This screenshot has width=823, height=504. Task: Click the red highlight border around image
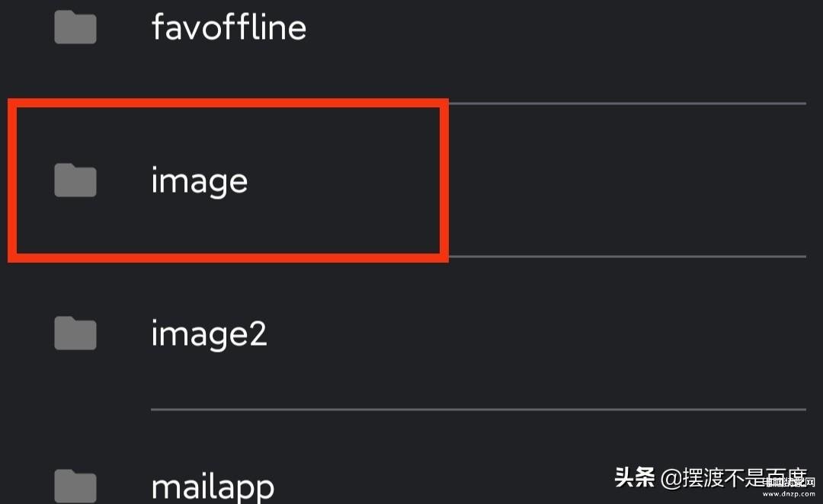pos(228,104)
